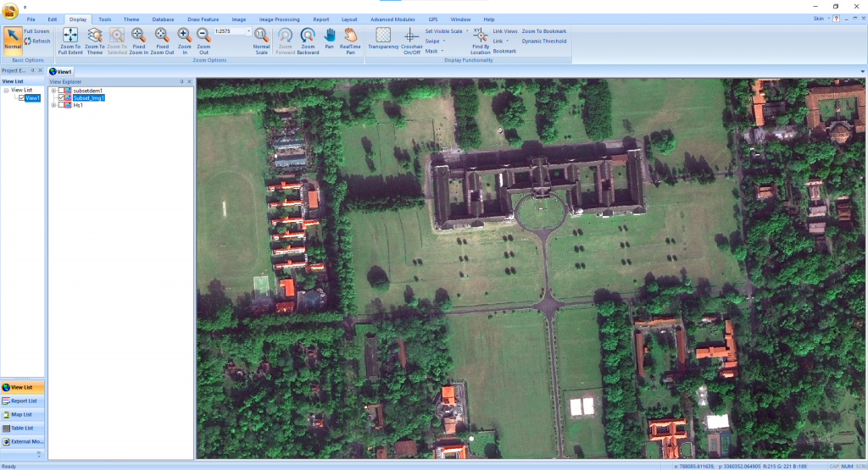Click the Zoom Backward icon
The width and height of the screenshot is (868, 470).
(x=308, y=36)
